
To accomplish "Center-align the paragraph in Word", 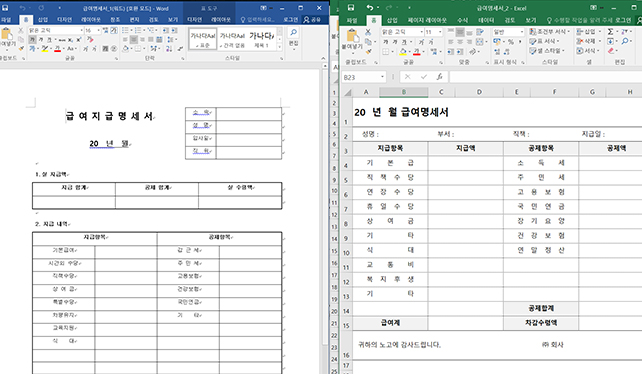I will [x=133, y=40].
